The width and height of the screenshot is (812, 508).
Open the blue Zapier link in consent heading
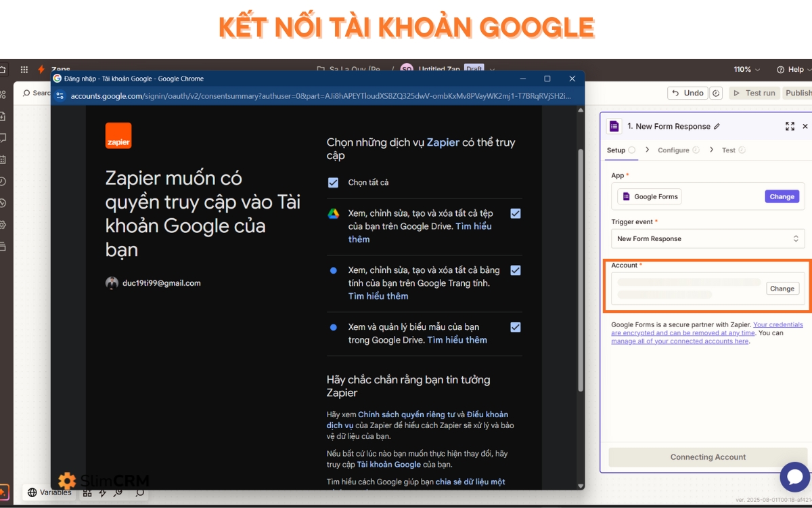[x=443, y=142]
